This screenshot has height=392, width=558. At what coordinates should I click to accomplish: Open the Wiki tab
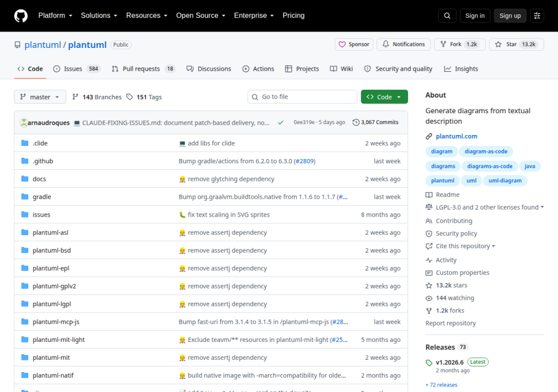coord(341,69)
